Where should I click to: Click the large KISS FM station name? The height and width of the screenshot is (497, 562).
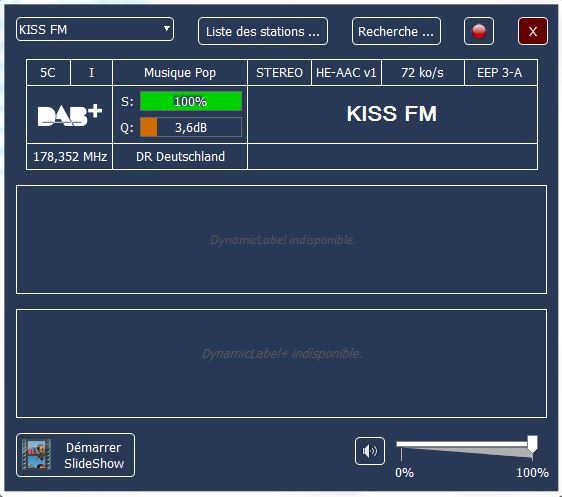(x=392, y=114)
